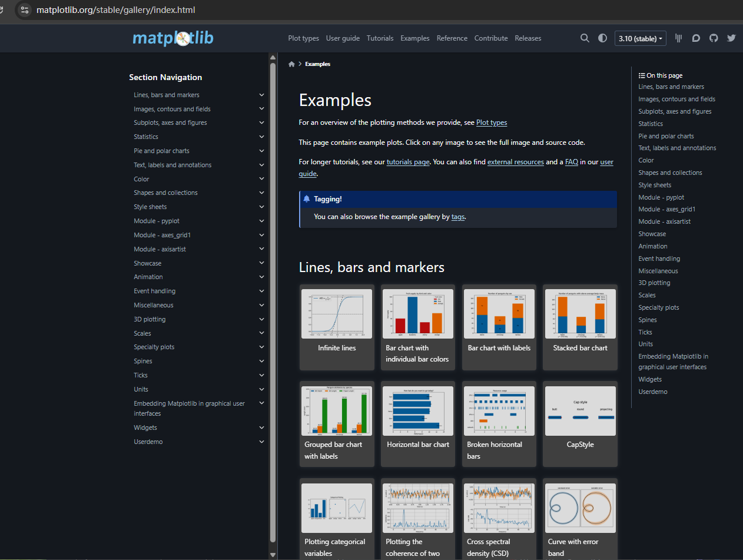Click the sidebar scrollbar down arrow
The image size is (743, 560).
click(273, 555)
